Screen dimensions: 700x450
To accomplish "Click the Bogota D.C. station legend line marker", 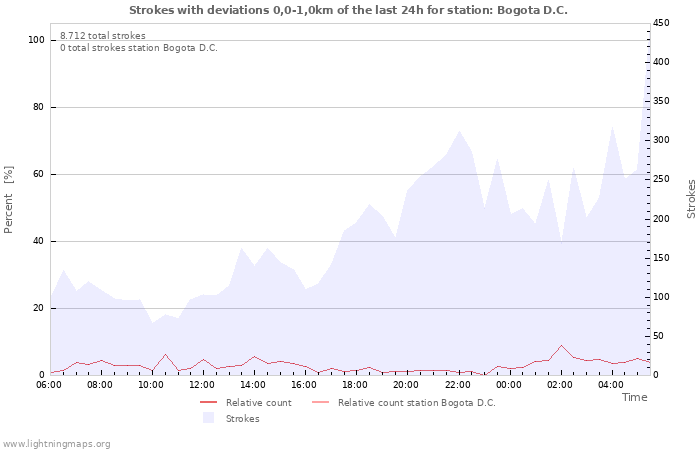I will (x=321, y=403).
